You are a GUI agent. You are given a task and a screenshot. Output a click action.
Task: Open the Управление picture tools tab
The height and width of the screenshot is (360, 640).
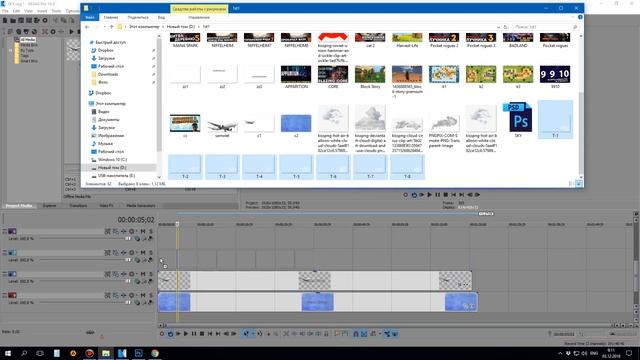point(199,17)
